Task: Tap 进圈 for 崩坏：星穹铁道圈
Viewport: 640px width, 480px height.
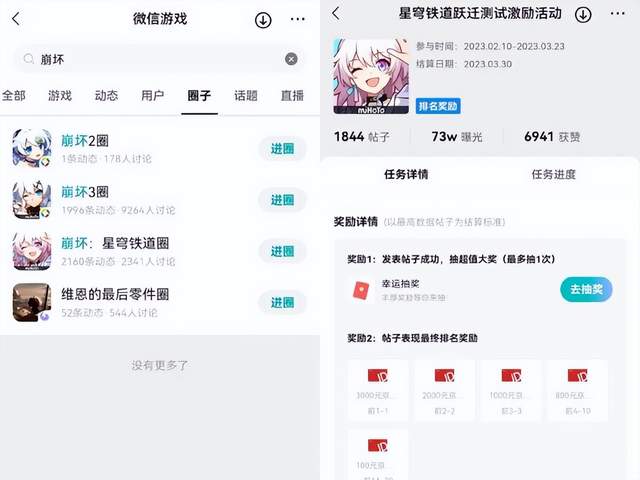Action: coord(282,251)
